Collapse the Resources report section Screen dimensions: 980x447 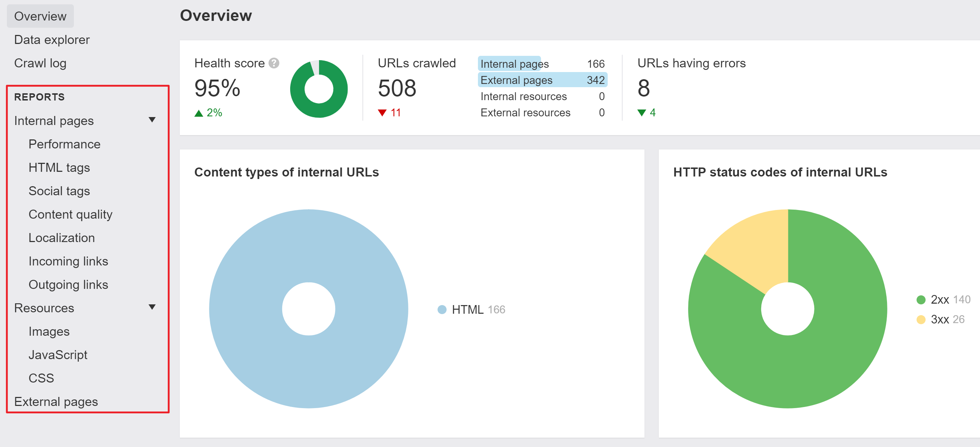point(152,307)
